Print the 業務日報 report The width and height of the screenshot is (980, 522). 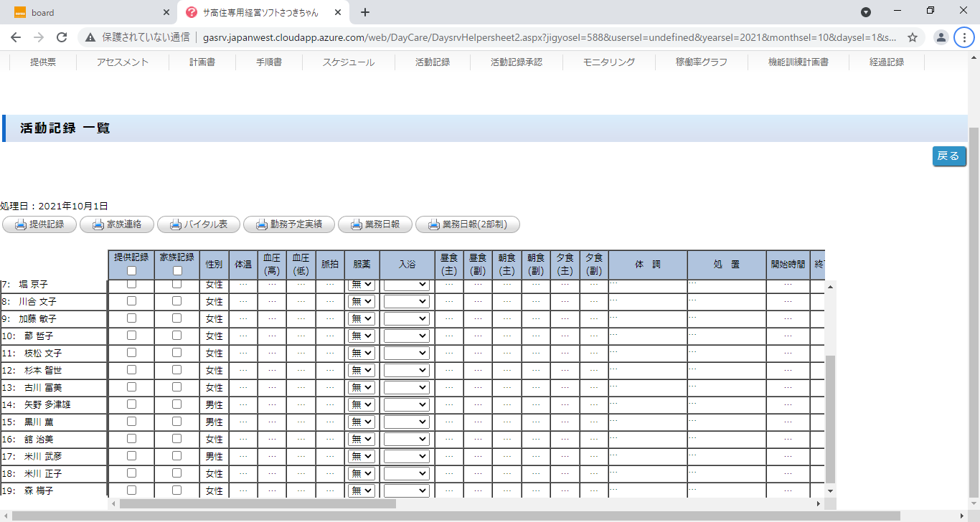pos(374,224)
